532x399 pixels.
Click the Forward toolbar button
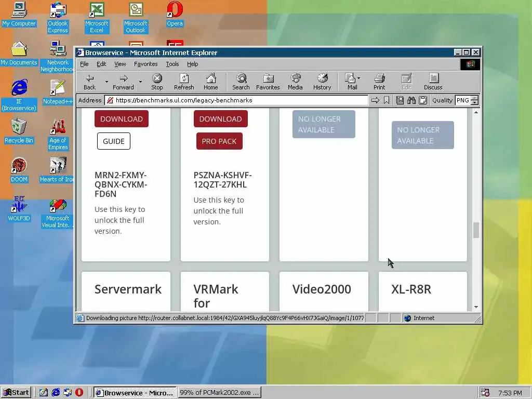(x=123, y=82)
